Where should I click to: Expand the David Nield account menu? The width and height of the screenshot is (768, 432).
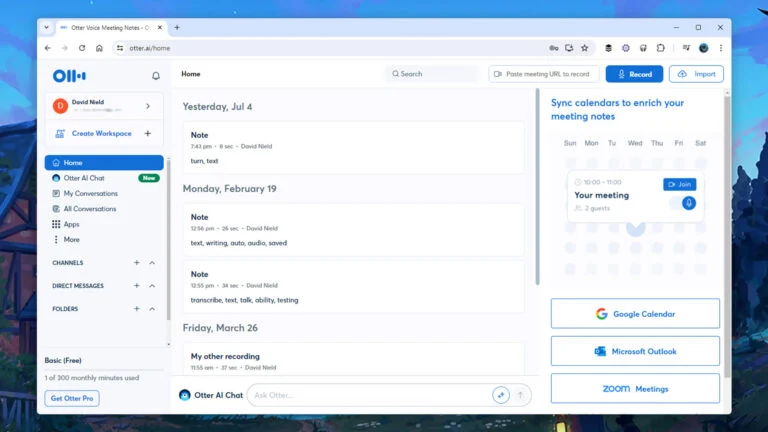tap(148, 105)
